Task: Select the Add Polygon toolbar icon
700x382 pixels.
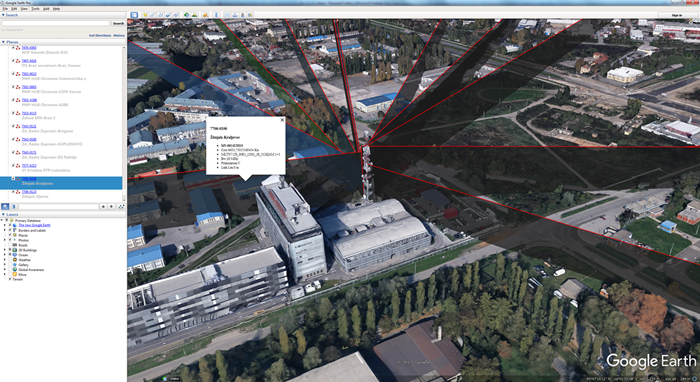Action: (153, 15)
